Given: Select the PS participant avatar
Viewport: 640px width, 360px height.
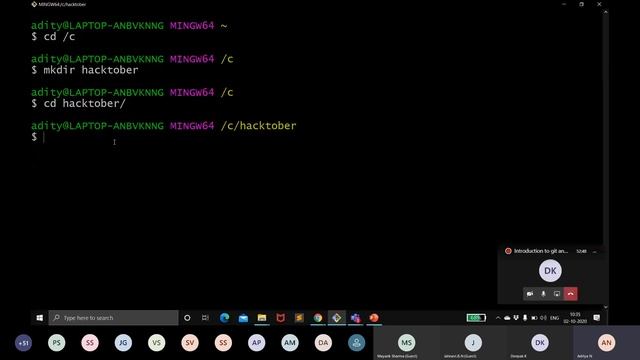Looking at the screenshot, I should [x=56, y=343].
